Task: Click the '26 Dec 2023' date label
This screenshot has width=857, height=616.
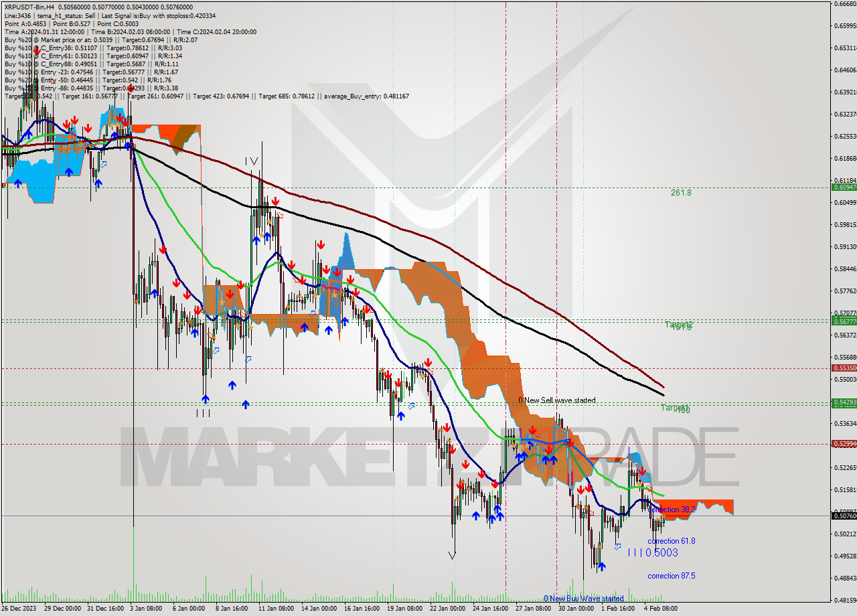Action: [19, 609]
